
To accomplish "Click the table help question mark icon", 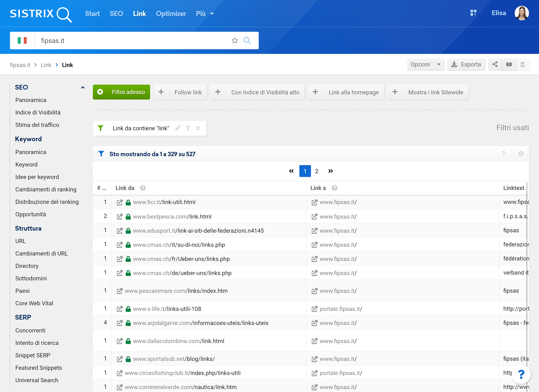I will coord(503,153).
